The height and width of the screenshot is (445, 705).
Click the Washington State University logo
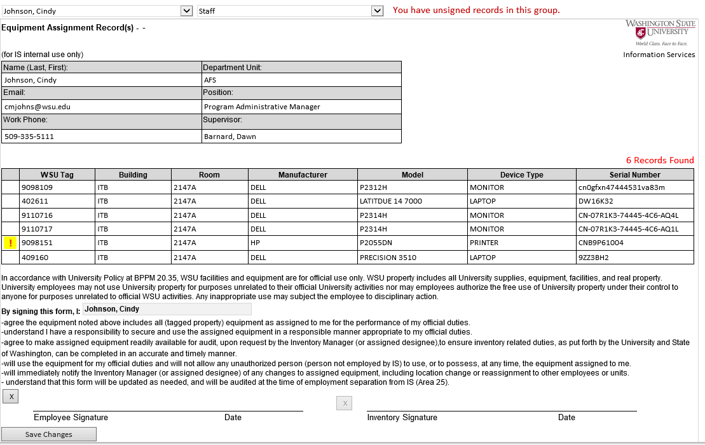click(x=661, y=32)
